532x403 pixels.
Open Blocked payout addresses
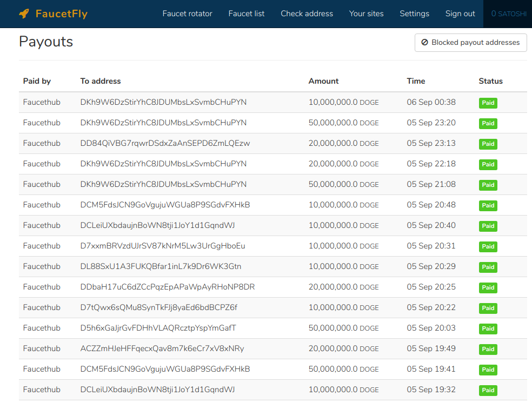[x=470, y=43]
